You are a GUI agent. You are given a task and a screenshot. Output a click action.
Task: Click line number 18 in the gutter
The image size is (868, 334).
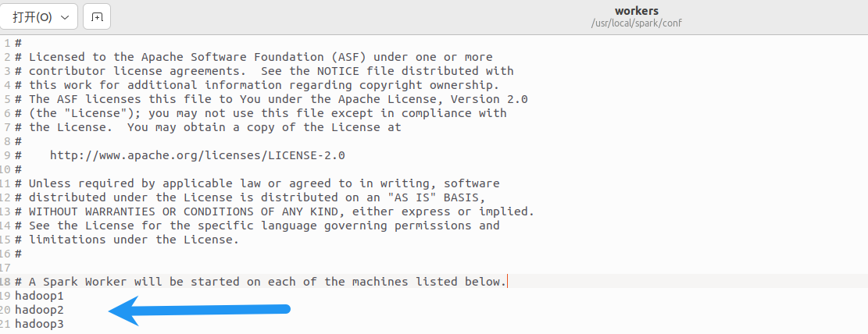coord(5,282)
